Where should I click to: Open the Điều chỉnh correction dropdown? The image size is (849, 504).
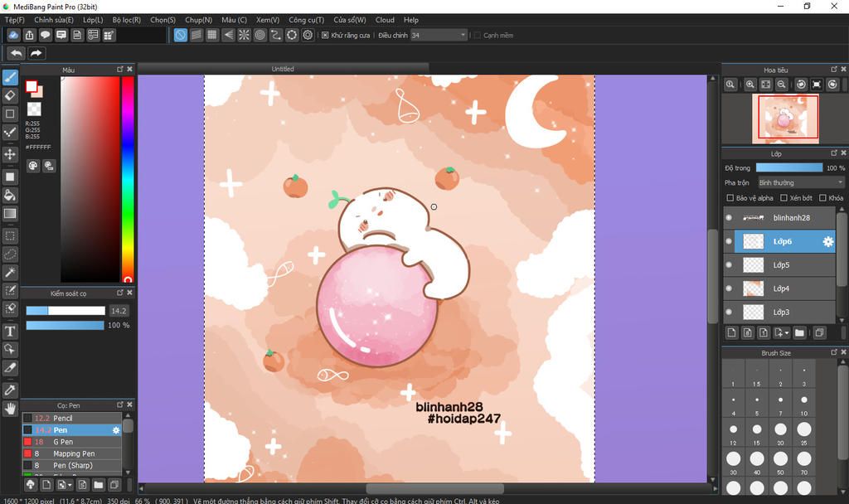pyautogui.click(x=439, y=35)
